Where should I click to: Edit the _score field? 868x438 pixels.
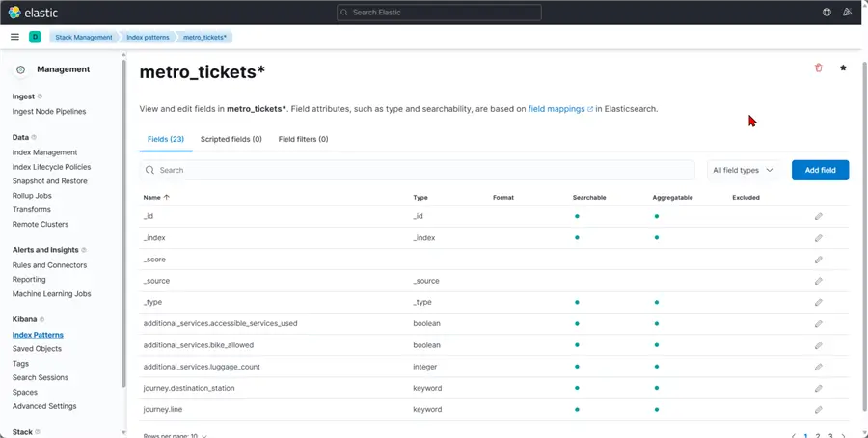click(x=818, y=260)
